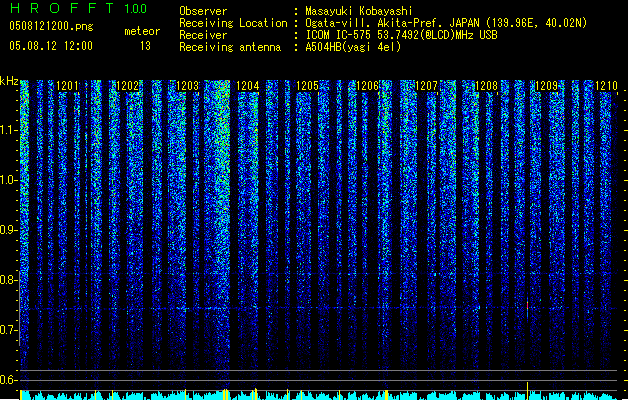The image size is (629, 400).
Task: Click the date stamp 05.08.12 12:00
Action: [51, 46]
